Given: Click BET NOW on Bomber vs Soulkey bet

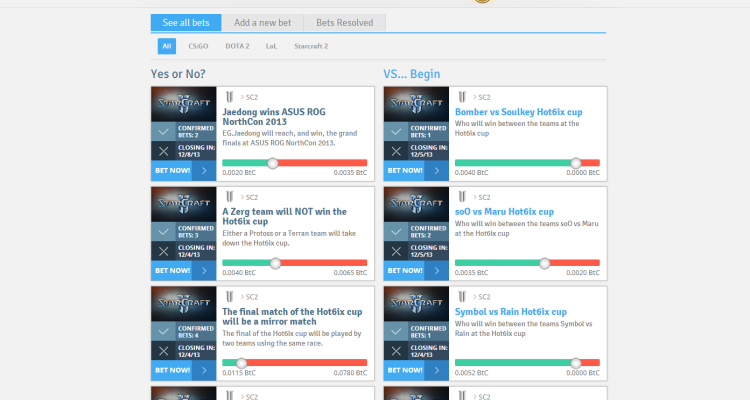Looking at the screenshot, I should pos(405,171).
